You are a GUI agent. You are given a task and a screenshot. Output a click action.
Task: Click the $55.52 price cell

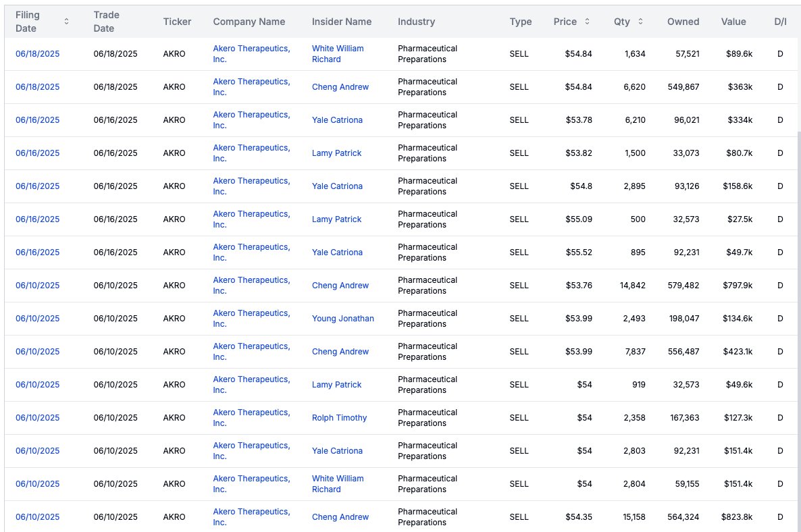pyautogui.click(x=579, y=252)
